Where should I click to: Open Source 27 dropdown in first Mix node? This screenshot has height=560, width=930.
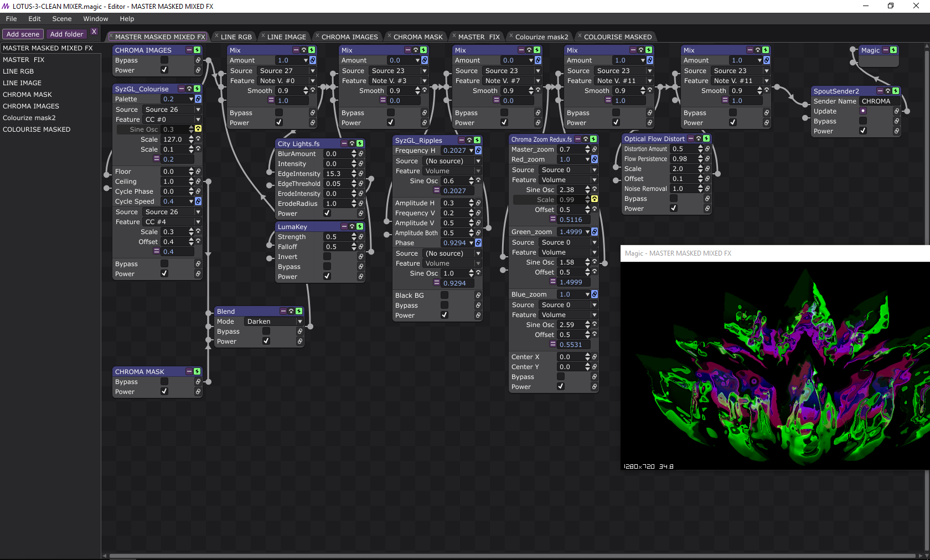[287, 71]
